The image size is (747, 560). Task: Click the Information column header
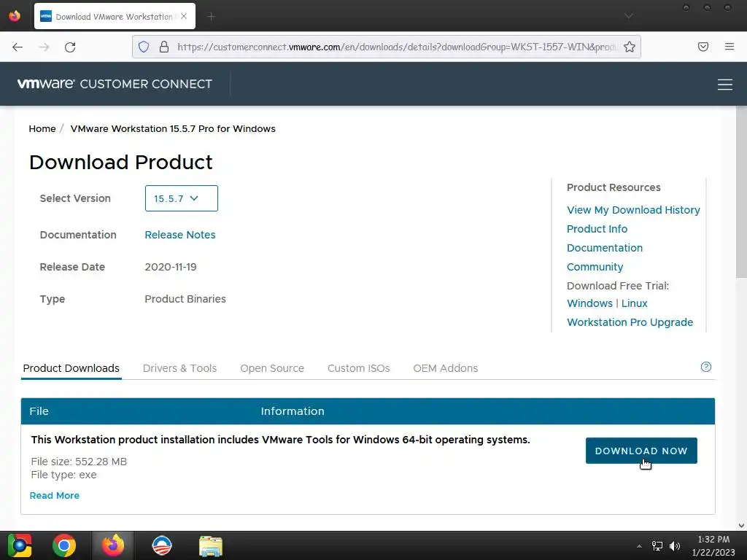pyautogui.click(x=293, y=411)
